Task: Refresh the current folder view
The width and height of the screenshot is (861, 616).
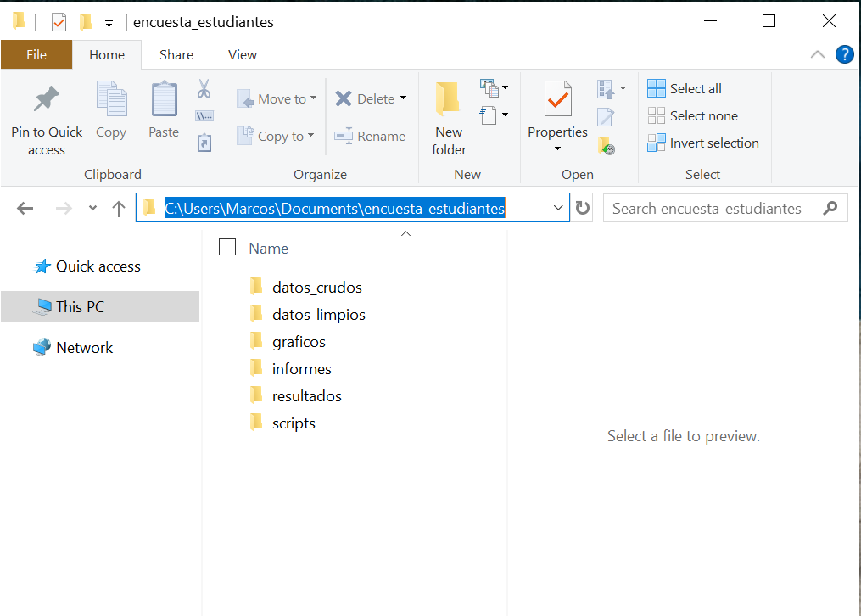Action: click(582, 208)
